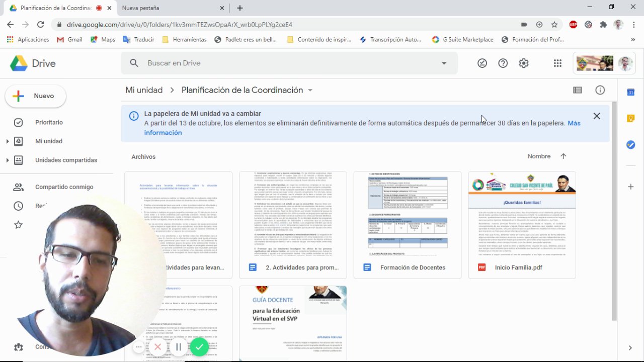Click the Nuevo button

pos(35,96)
